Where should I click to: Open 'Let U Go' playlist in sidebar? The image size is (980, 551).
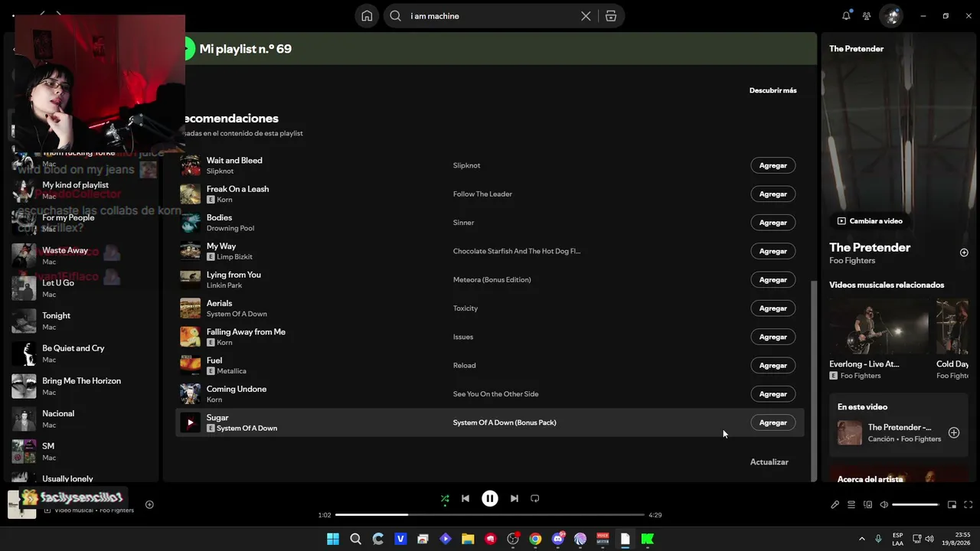(84, 289)
